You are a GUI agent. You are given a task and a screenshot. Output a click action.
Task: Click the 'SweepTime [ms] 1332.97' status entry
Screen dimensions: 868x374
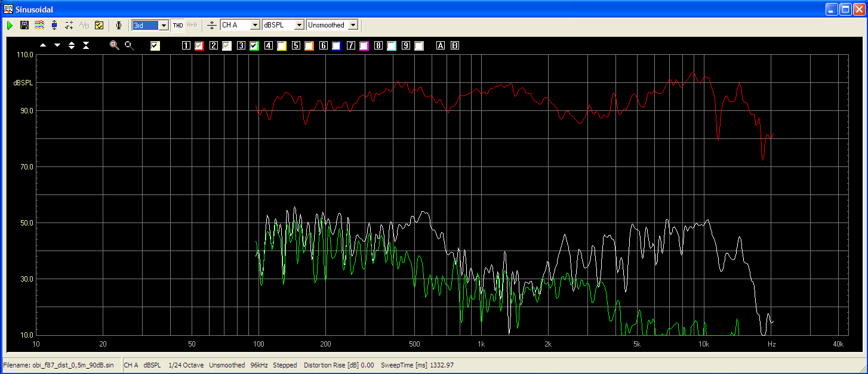417,365
